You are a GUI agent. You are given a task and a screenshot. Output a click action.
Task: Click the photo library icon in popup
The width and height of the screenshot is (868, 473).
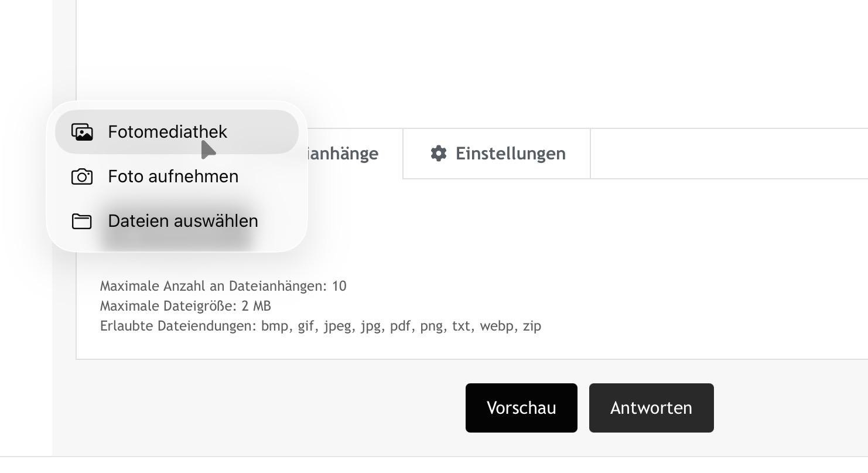82,132
